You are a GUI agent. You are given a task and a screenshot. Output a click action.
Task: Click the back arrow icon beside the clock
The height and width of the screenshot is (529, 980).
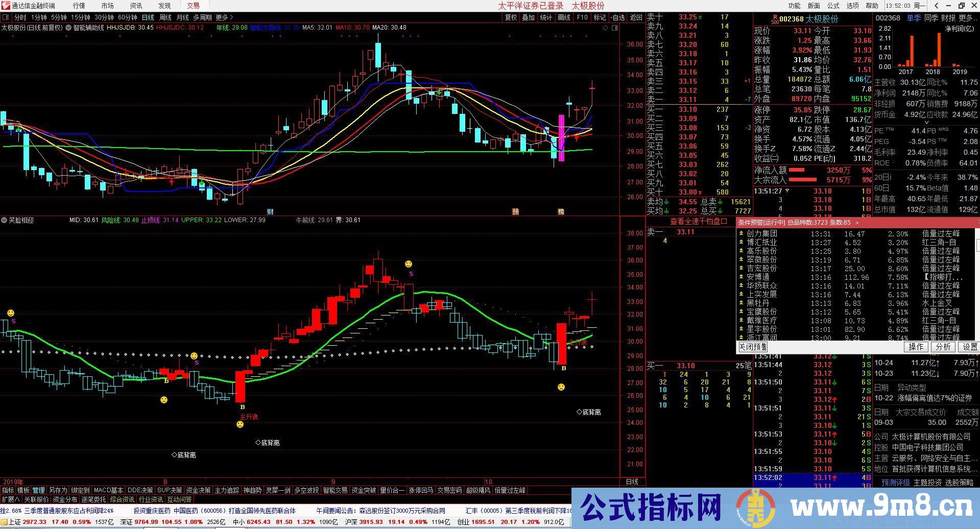point(937,6)
